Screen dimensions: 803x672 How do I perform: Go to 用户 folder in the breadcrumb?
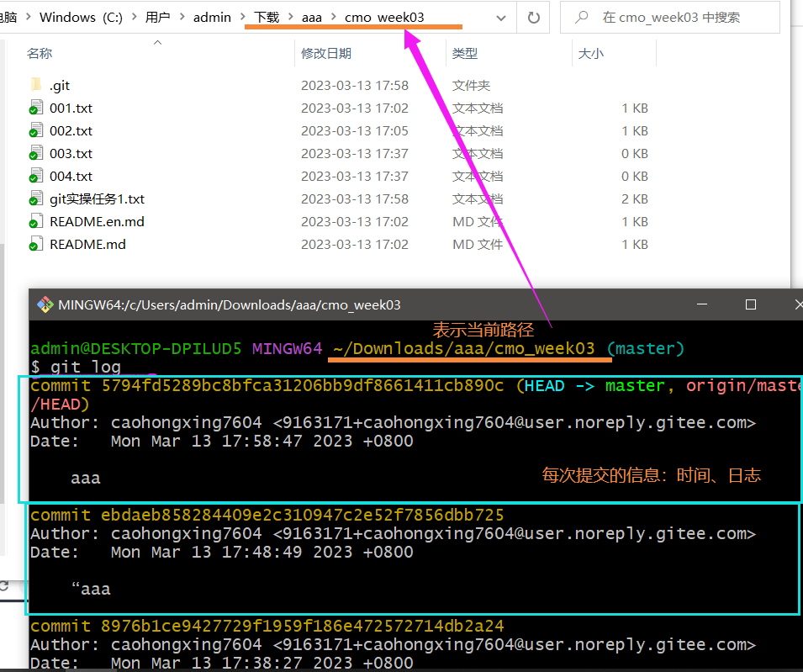158,18
